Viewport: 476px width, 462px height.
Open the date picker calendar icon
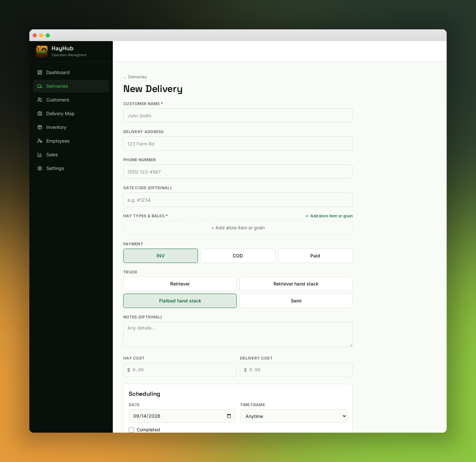[x=229, y=416]
